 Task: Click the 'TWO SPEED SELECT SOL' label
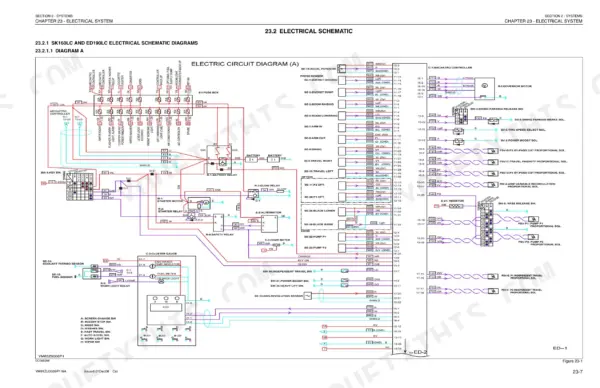pos(523,130)
